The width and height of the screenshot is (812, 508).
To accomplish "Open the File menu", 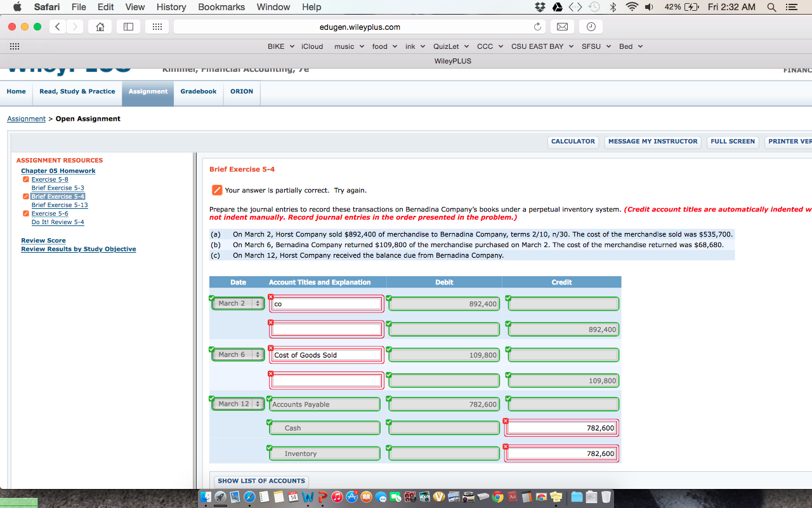I will (79, 7).
